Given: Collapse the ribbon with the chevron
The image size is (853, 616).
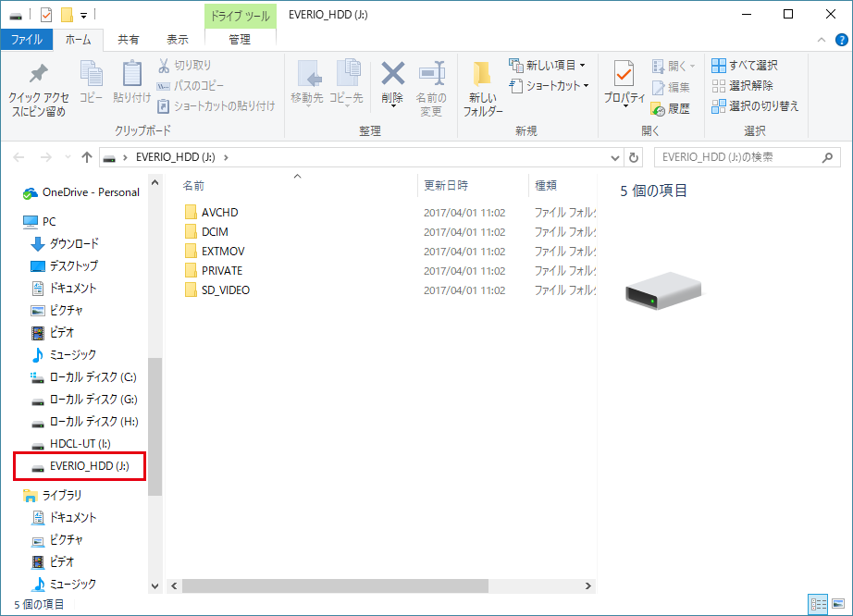Looking at the screenshot, I should pyautogui.click(x=821, y=40).
